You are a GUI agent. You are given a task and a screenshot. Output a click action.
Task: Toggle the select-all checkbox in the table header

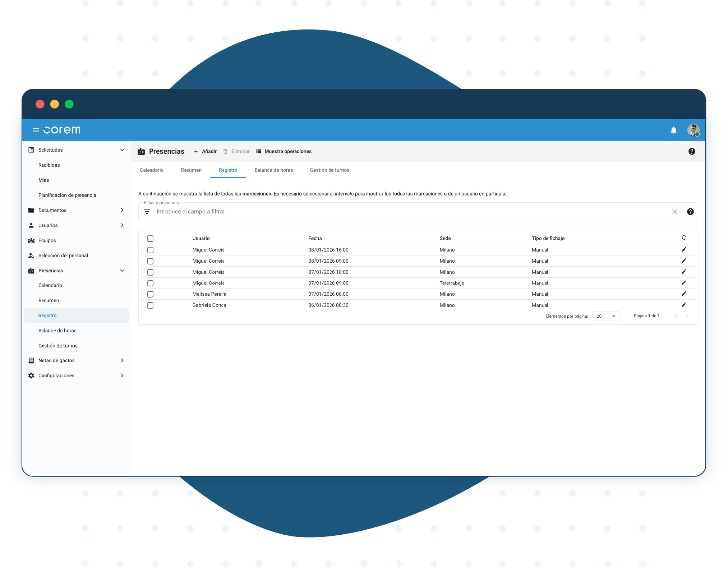coord(150,239)
